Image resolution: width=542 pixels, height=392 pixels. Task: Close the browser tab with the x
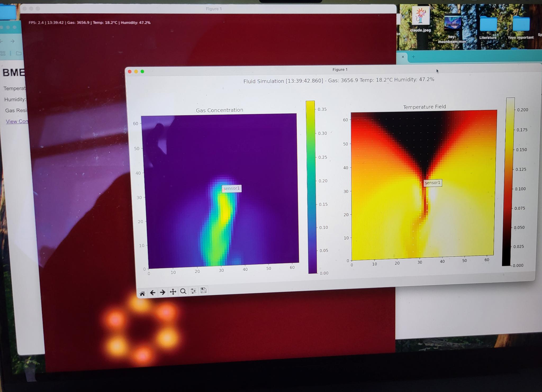click(x=403, y=57)
